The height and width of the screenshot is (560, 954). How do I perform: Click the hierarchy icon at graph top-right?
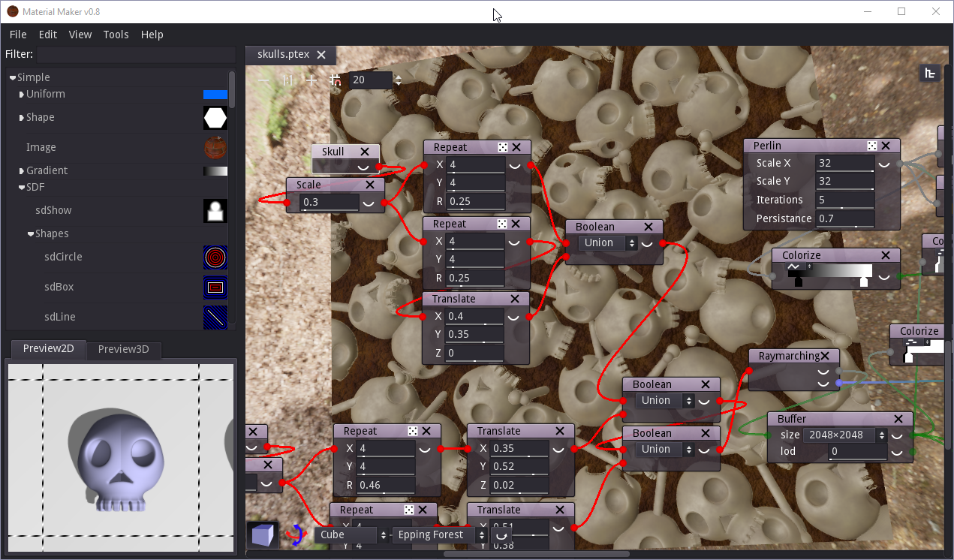[x=930, y=73]
